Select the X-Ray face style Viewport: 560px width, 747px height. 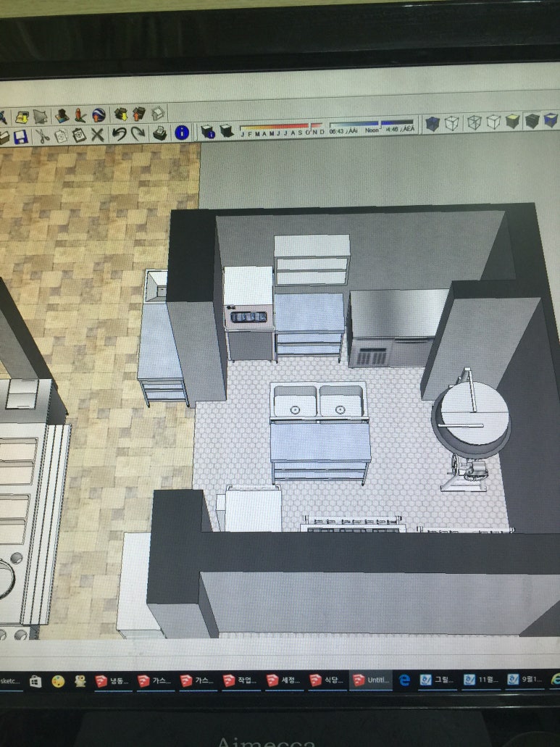click(432, 125)
